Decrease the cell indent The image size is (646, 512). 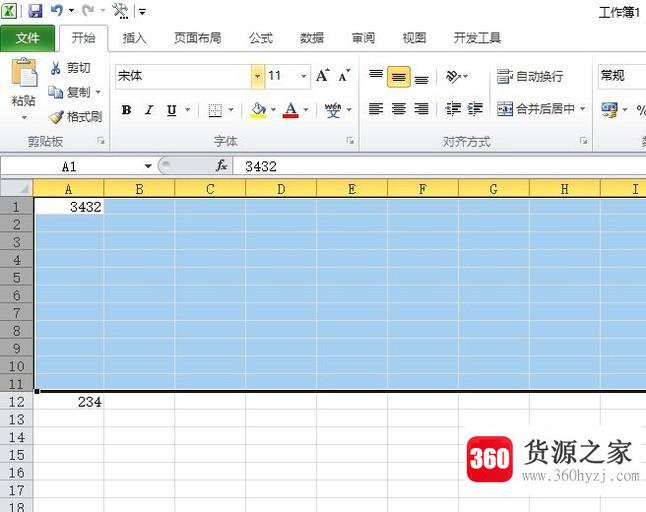[453, 109]
